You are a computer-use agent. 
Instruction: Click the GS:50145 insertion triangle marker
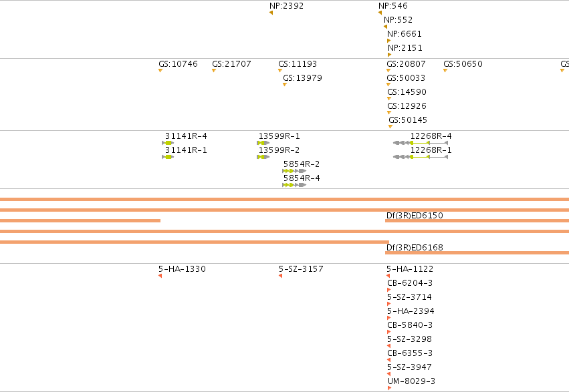[x=390, y=126]
